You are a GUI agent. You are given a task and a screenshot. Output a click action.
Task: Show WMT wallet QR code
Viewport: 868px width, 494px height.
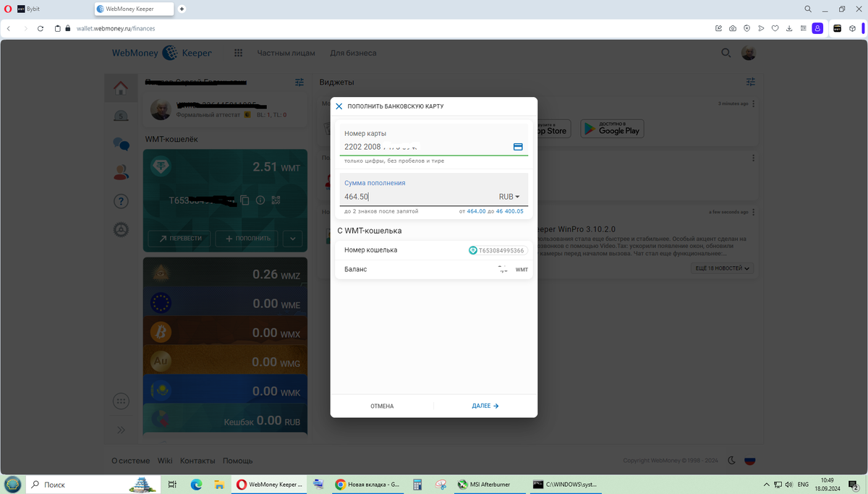[276, 200]
